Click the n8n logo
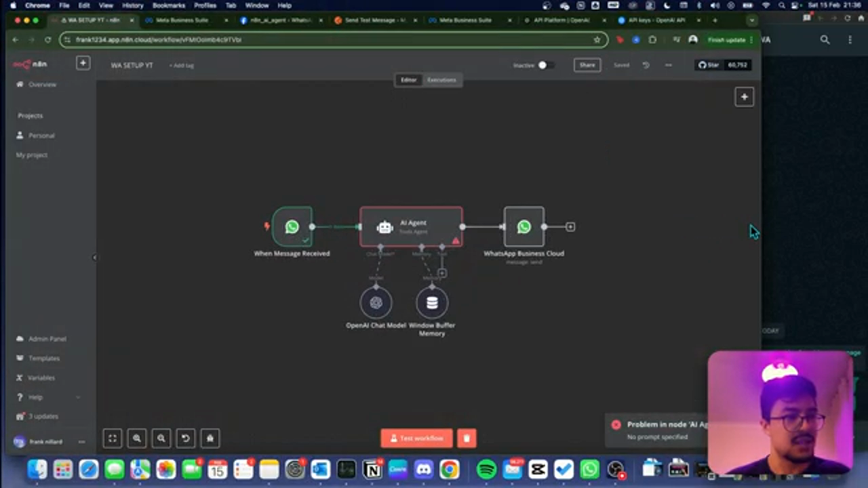The width and height of the screenshot is (868, 488). tap(30, 64)
